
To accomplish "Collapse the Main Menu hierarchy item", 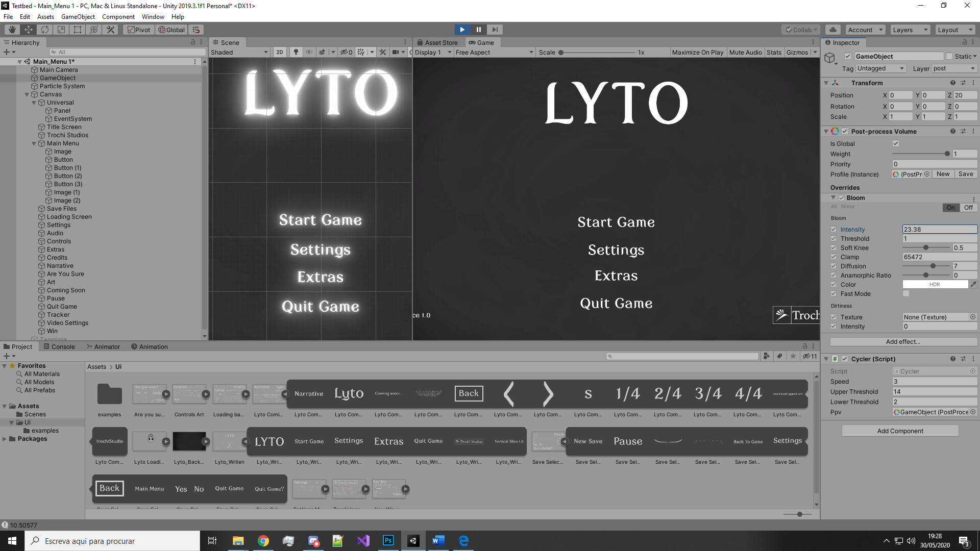I will (34, 143).
